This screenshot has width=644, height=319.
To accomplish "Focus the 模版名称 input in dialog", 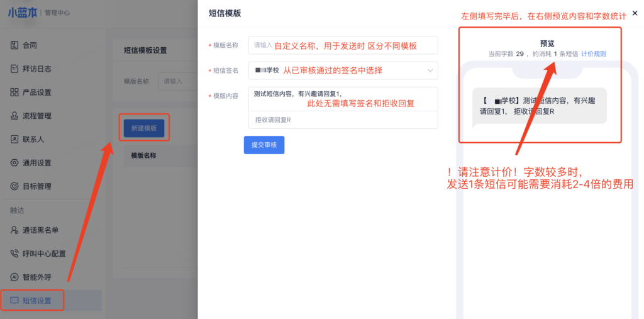I will point(343,45).
